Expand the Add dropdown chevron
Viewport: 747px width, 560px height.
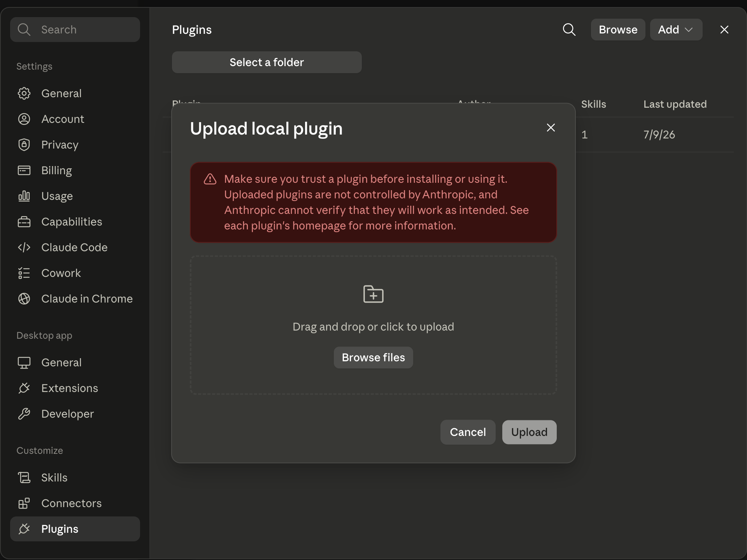[689, 30]
